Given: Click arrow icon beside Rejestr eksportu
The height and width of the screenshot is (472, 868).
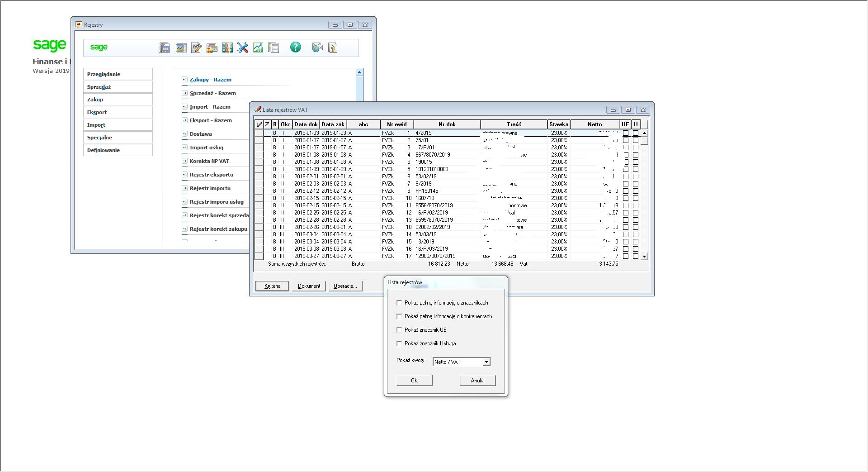Looking at the screenshot, I should click(184, 175).
